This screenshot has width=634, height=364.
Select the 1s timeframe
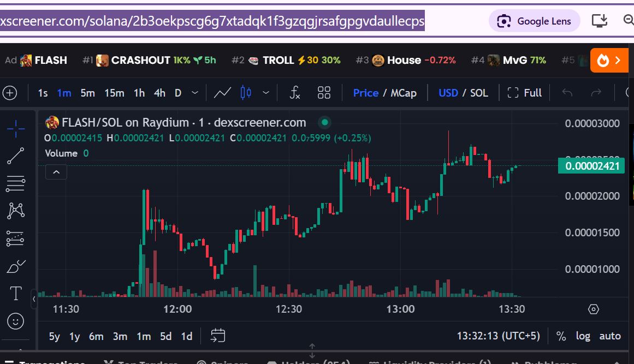(x=43, y=93)
